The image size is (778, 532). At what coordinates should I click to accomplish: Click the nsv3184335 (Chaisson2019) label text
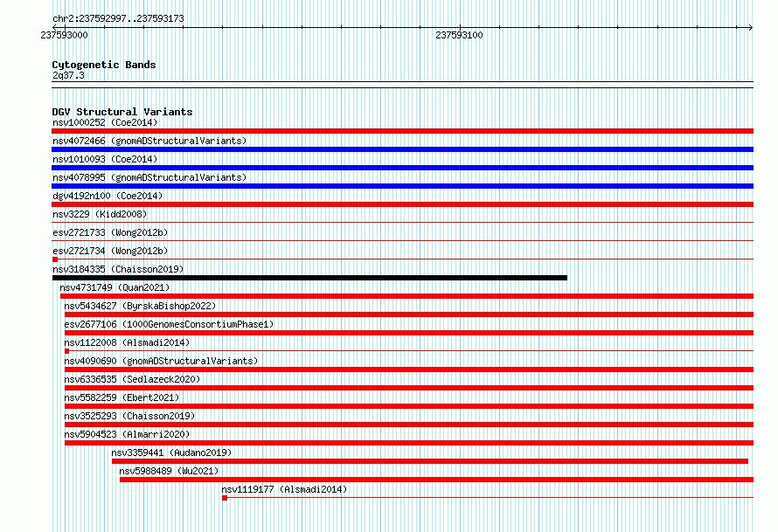pyautogui.click(x=118, y=269)
